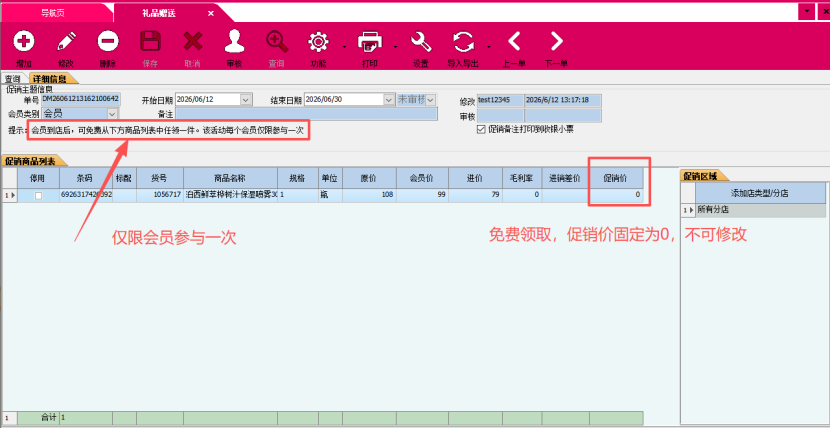Click the 单位 cell 瓶
830x428 pixels.
tap(330, 196)
